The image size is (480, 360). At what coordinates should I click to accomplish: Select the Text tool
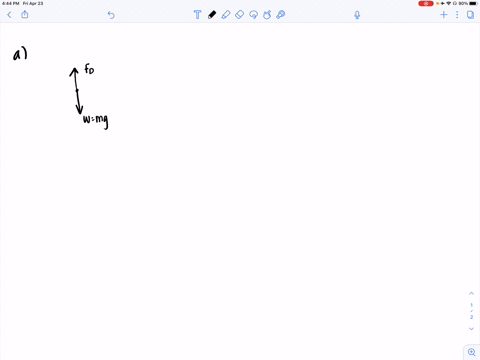(197, 15)
